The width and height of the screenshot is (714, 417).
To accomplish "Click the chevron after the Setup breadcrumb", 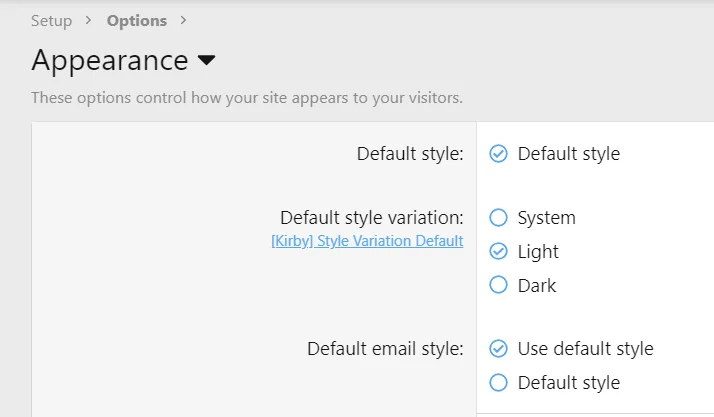I will pos(89,21).
